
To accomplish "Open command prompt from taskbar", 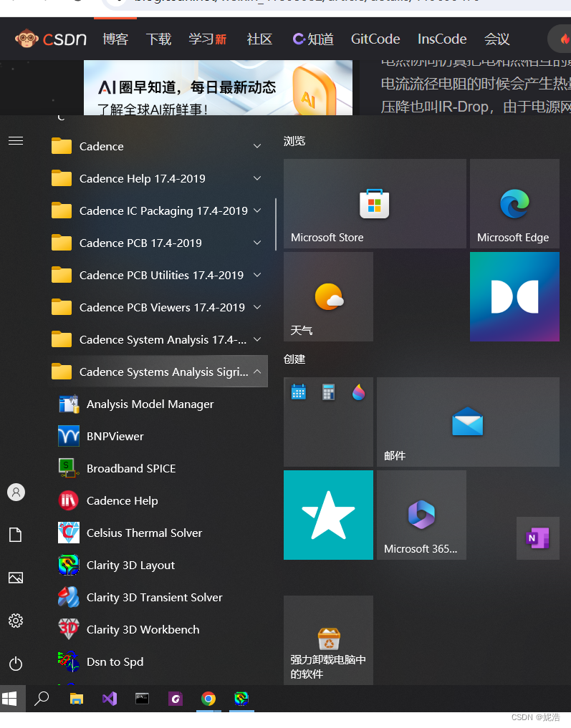I will 142,698.
